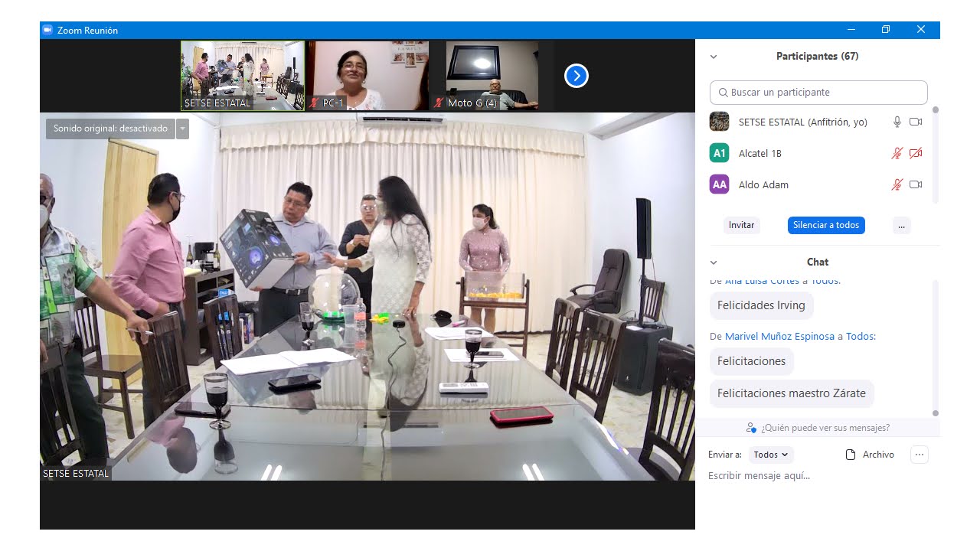Click the message Felicidades Irving
980x551 pixels.
point(761,305)
